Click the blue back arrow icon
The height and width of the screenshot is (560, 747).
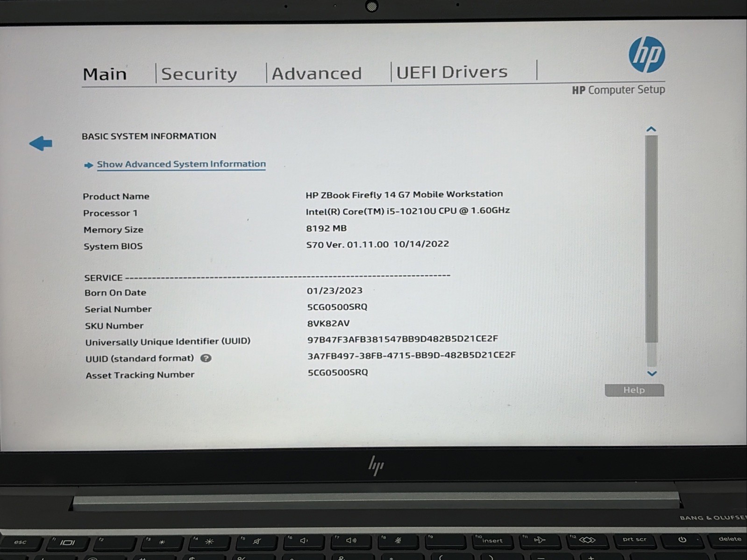[41, 143]
